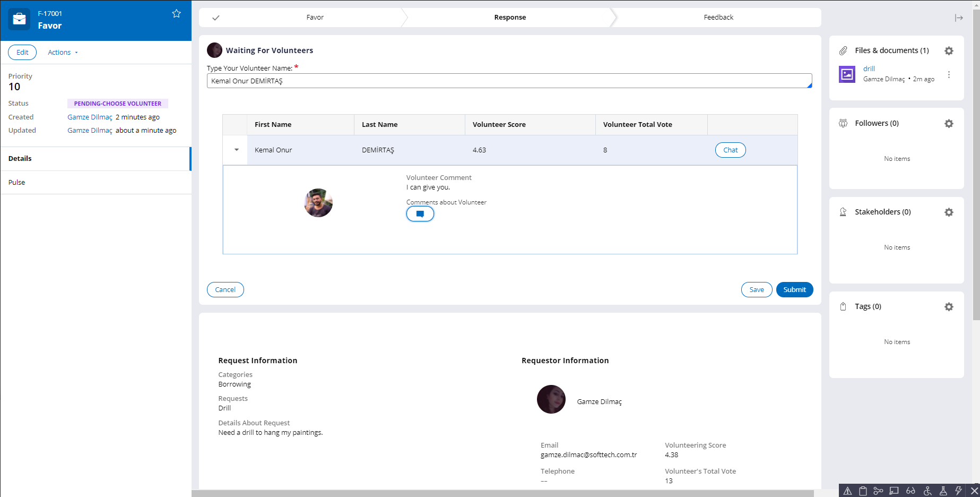
Task: Open the Tracer tool in developer toolbar
Action: pyautogui.click(x=879, y=491)
